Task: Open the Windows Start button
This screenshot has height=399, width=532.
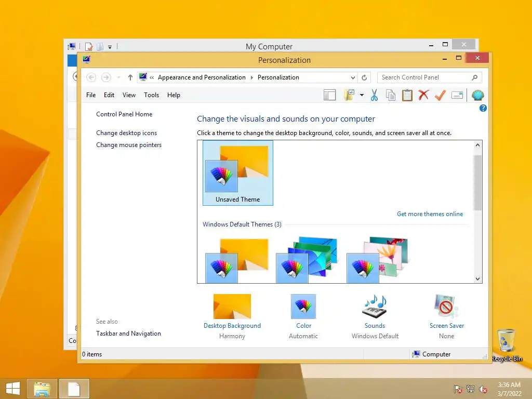Action: coord(13,389)
